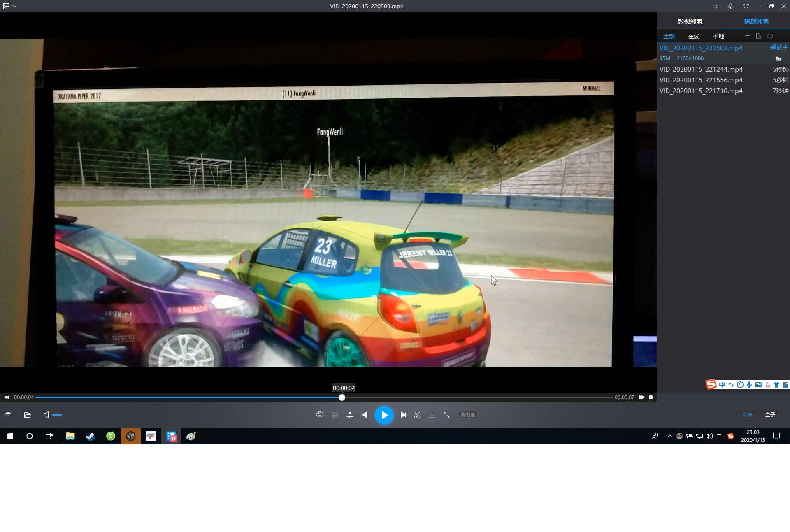Screen dimensions: 790x532
Task: Toggle Sogou punctuation mode icon
Action: point(731,385)
